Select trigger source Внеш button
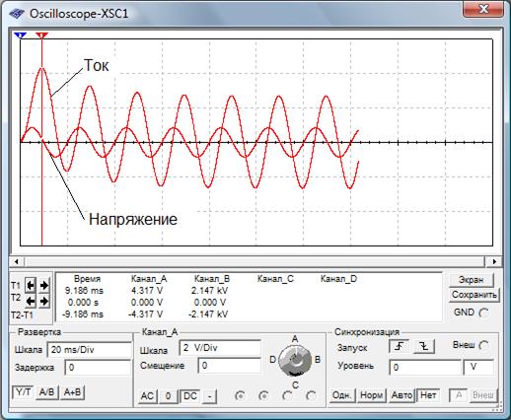Image resolution: width=511 pixels, height=420 pixels. (482, 395)
